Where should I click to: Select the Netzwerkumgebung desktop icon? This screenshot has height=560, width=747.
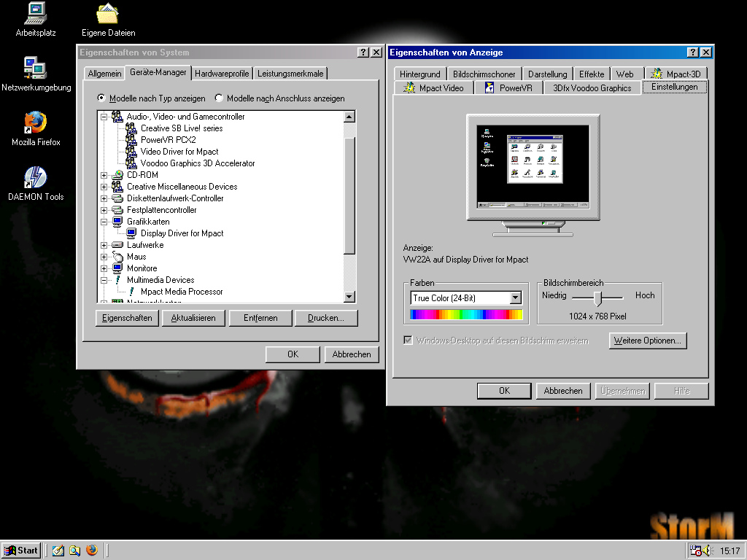(x=36, y=68)
